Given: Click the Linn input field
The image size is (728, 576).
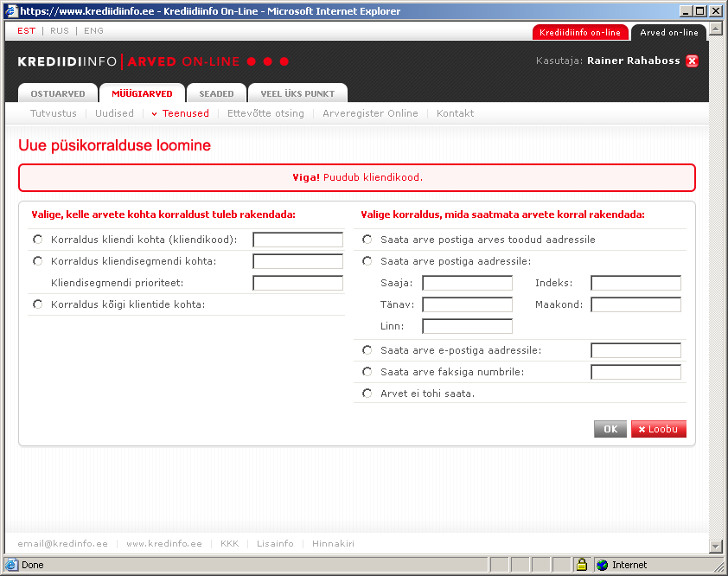Looking at the screenshot, I should click(467, 326).
